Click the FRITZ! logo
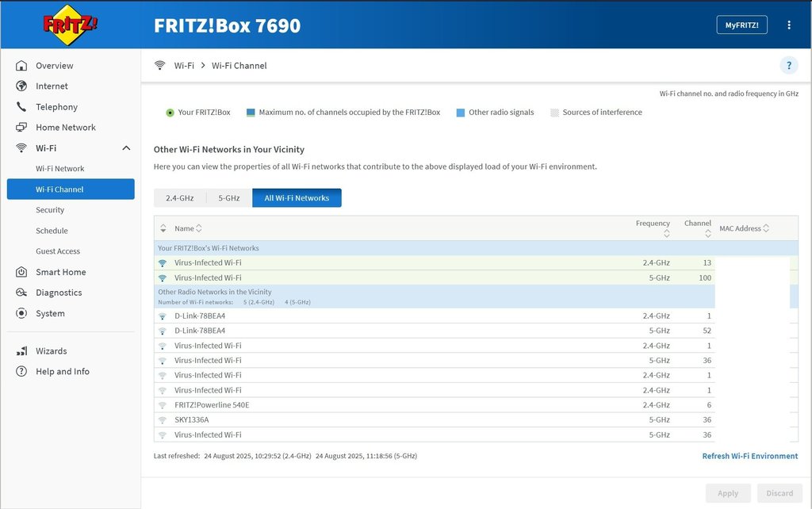 tap(70, 25)
